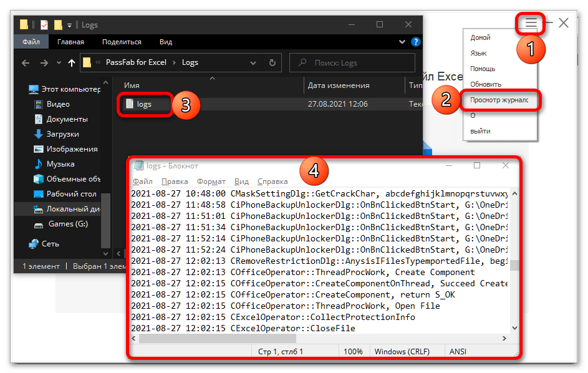588x373 pixels.
Task: Click the CMaskSettingDlg::GetCrackChar log line
Action: click(x=319, y=193)
